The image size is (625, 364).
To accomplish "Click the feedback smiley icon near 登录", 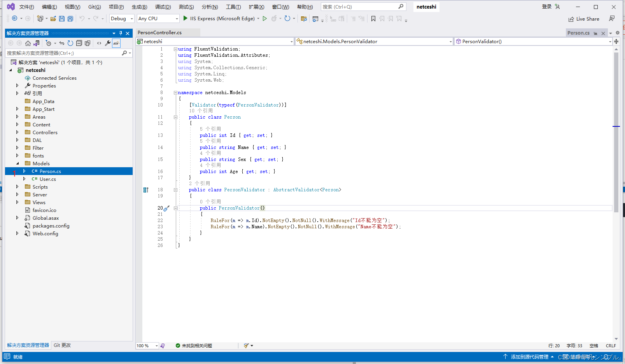I will coord(558,7).
